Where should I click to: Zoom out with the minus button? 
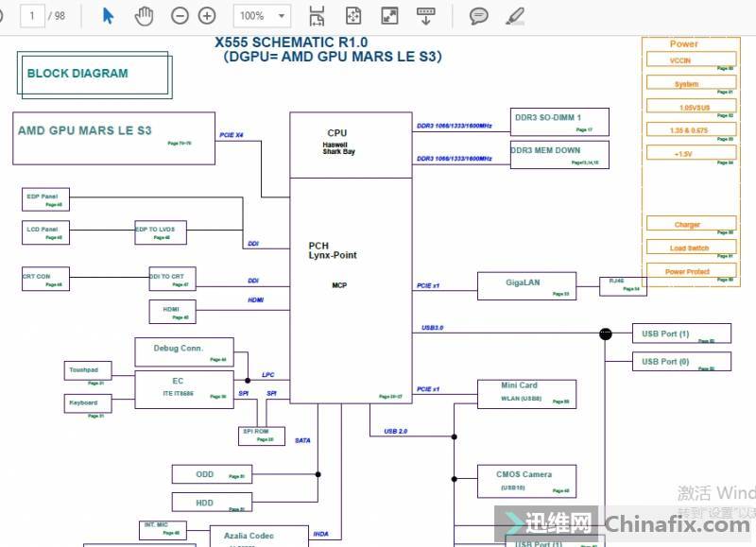pos(180,16)
